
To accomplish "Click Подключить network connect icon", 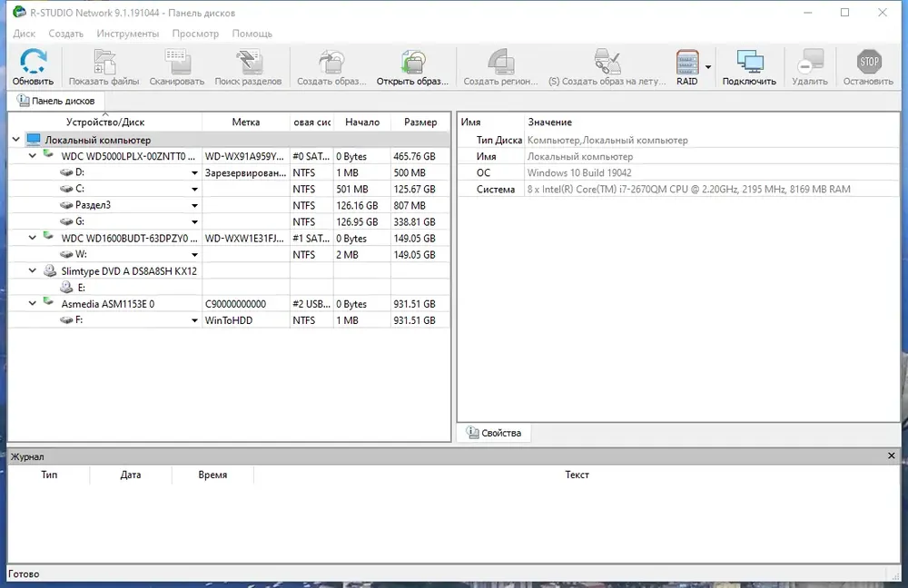I will 750,62.
